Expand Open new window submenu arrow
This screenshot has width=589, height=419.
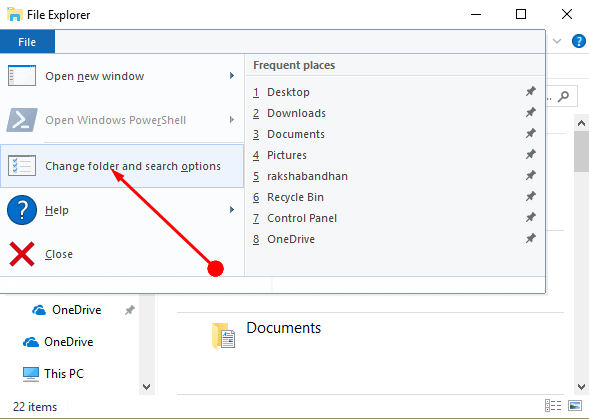pos(232,76)
